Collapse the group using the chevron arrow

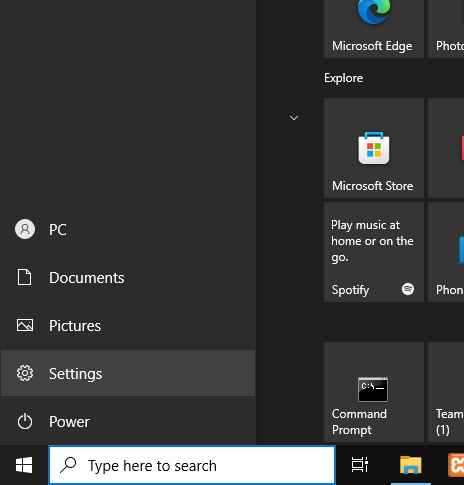click(x=294, y=118)
